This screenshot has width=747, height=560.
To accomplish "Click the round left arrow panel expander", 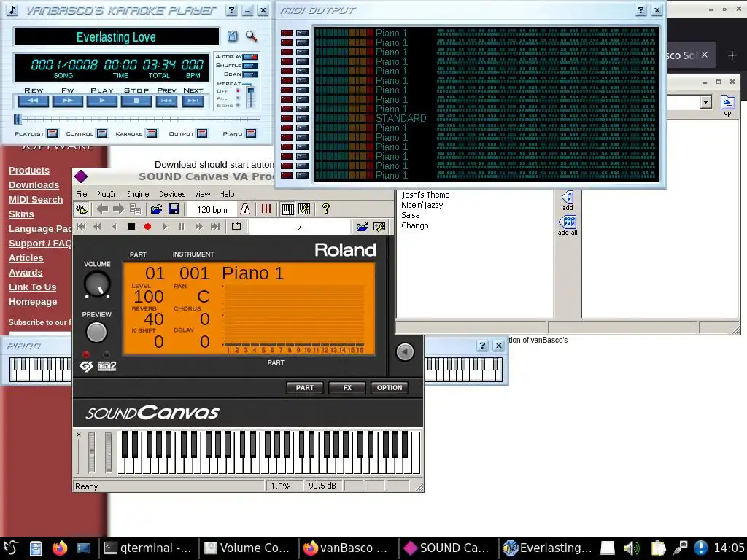I will tap(405, 352).
